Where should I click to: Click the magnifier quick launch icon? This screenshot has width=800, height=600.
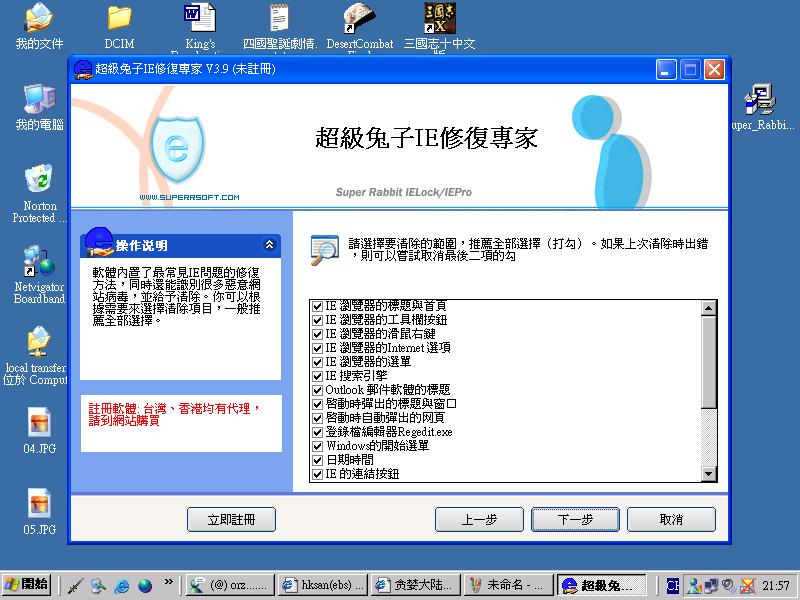[x=98, y=586]
